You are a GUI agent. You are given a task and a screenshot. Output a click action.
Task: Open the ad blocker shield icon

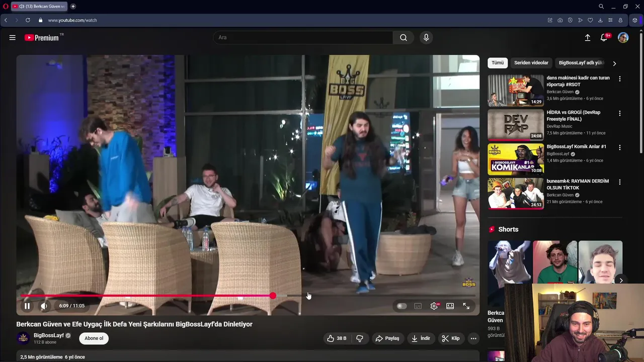point(570,20)
